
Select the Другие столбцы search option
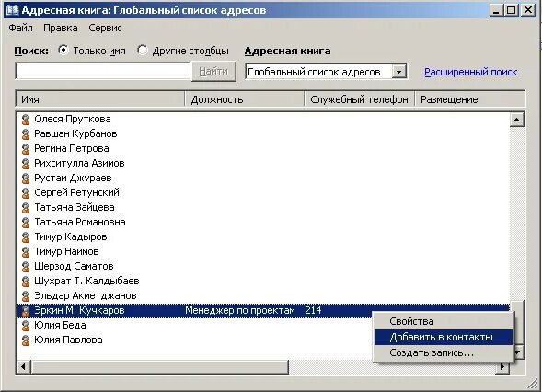tap(142, 50)
